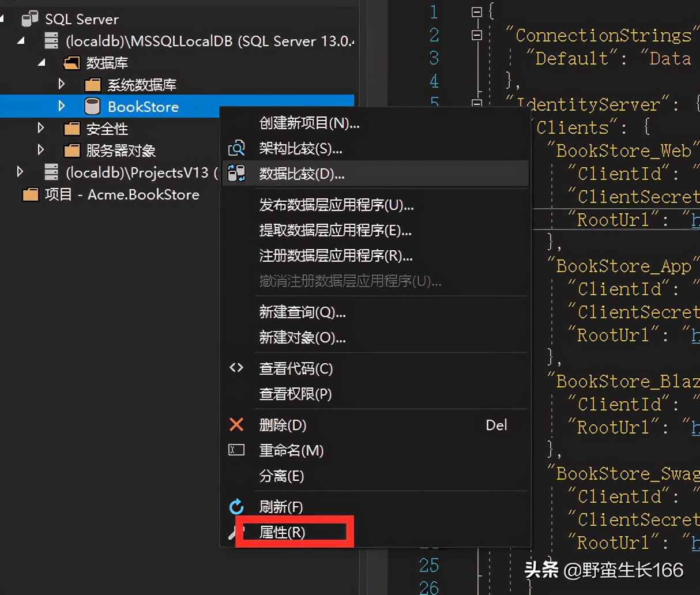This screenshot has height=595, width=700.
Task: Open 属性(R) from the context menu
Action: click(282, 532)
